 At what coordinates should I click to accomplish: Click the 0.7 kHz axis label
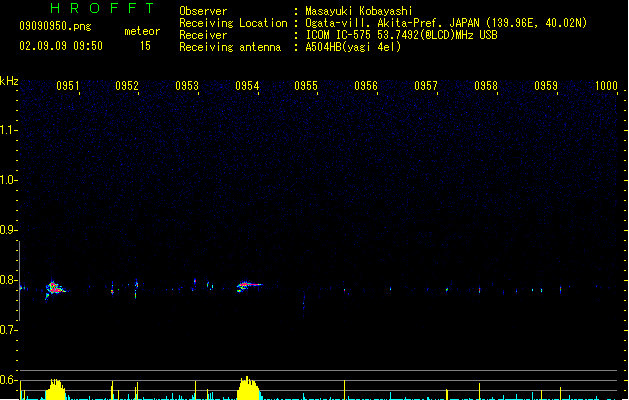pos(8,330)
